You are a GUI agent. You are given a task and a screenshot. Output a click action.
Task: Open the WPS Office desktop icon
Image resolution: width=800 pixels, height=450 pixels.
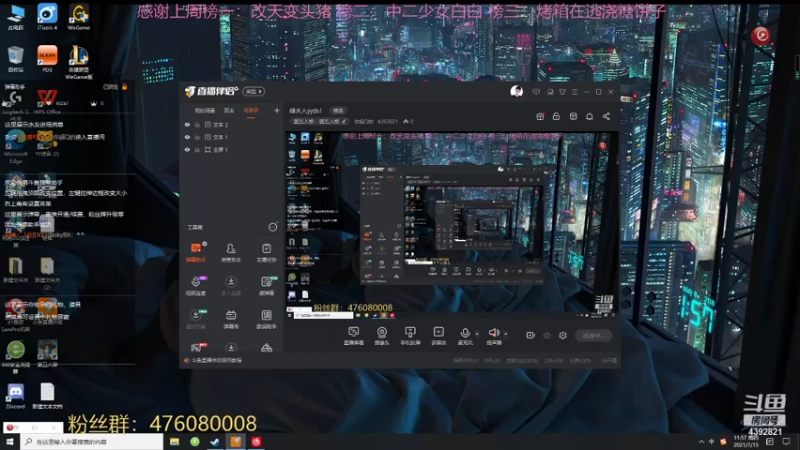[47, 102]
